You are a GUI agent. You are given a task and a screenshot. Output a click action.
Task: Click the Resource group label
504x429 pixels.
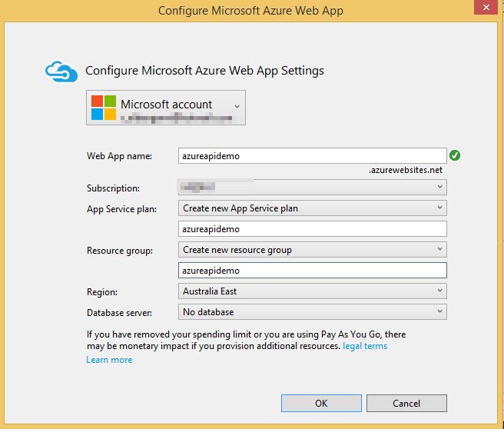click(x=120, y=251)
